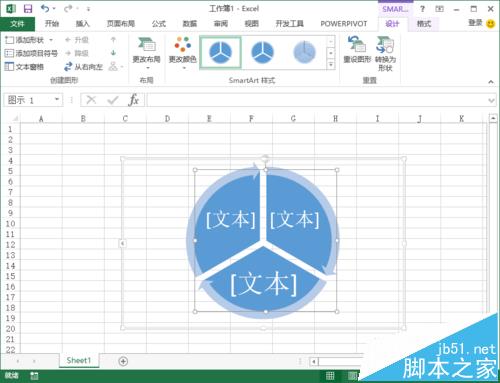
Task: Open the SmartArt text pane side arrow
Action: click(x=122, y=244)
